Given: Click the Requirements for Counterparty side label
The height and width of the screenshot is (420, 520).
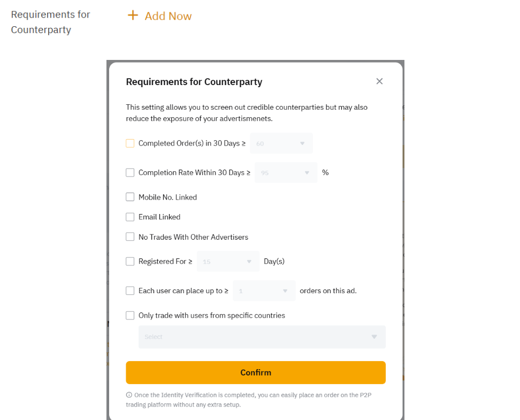Looking at the screenshot, I should point(51,22).
